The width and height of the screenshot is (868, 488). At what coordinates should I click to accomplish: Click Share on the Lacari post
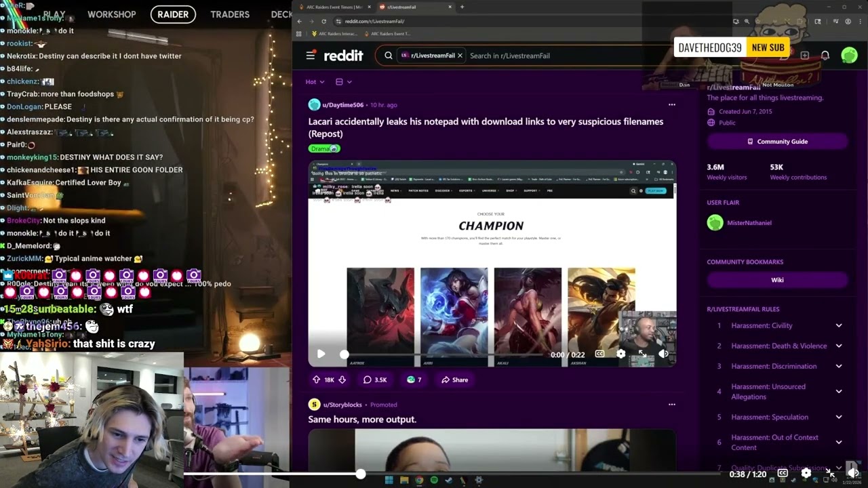(x=454, y=380)
